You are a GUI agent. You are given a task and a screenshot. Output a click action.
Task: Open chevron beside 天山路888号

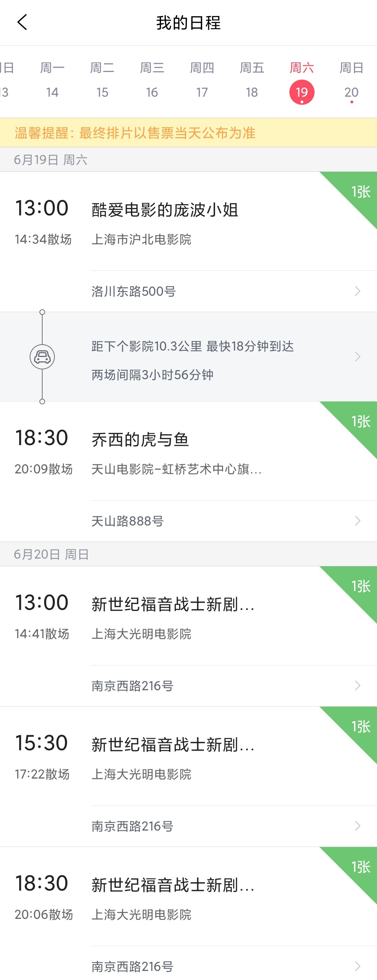357,521
